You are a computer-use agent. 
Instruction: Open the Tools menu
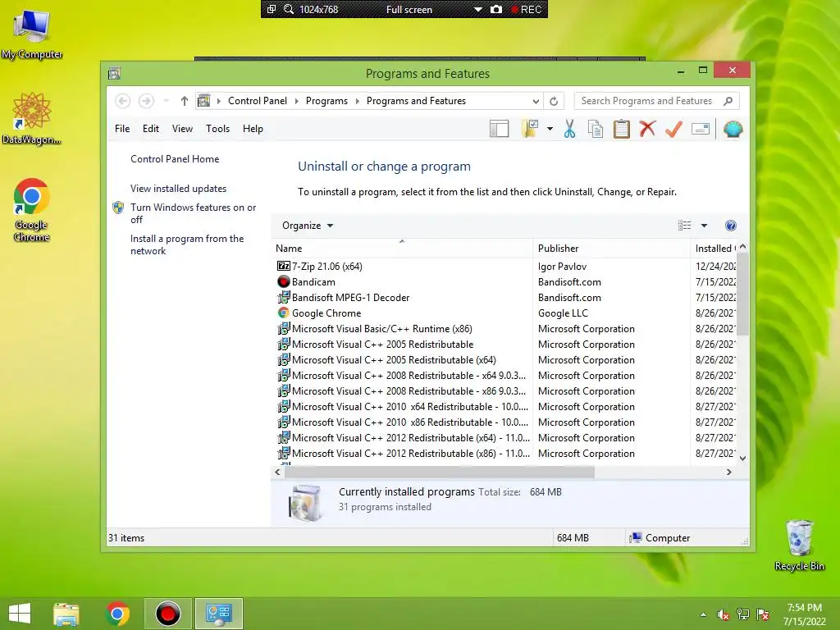coord(217,129)
